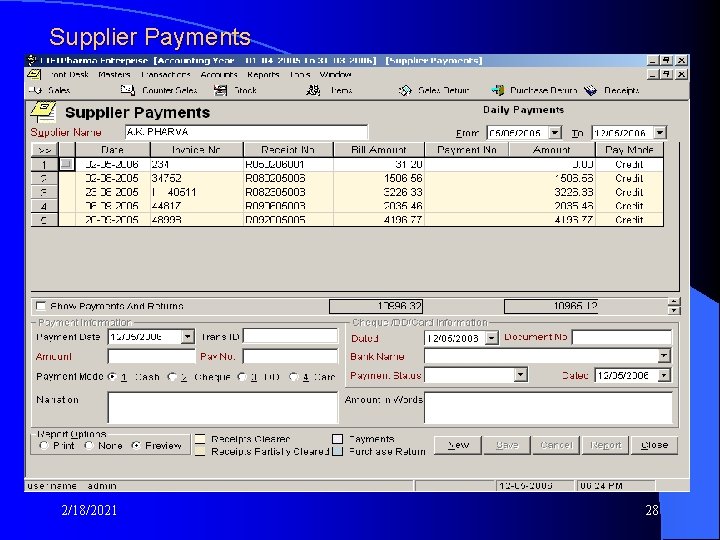
Task: Choose Preview report option
Action: click(136, 445)
